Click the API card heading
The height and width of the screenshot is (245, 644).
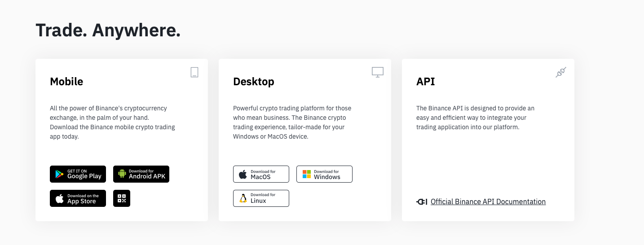point(426,82)
